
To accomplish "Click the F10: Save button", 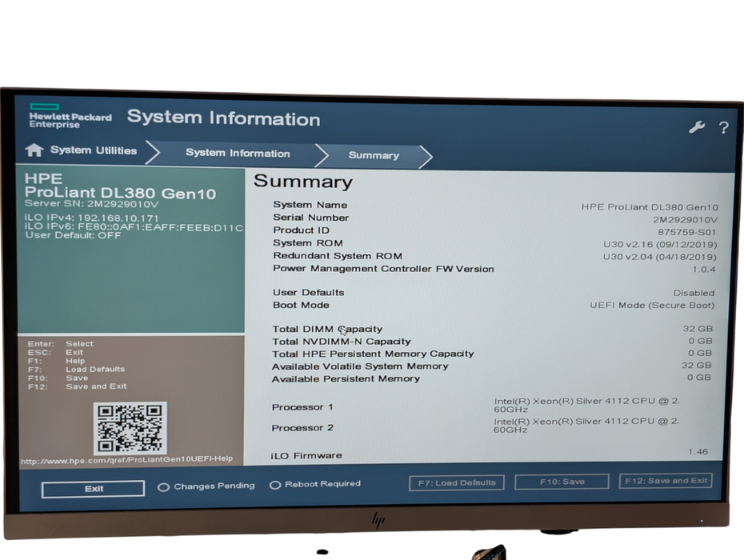I will (x=562, y=482).
